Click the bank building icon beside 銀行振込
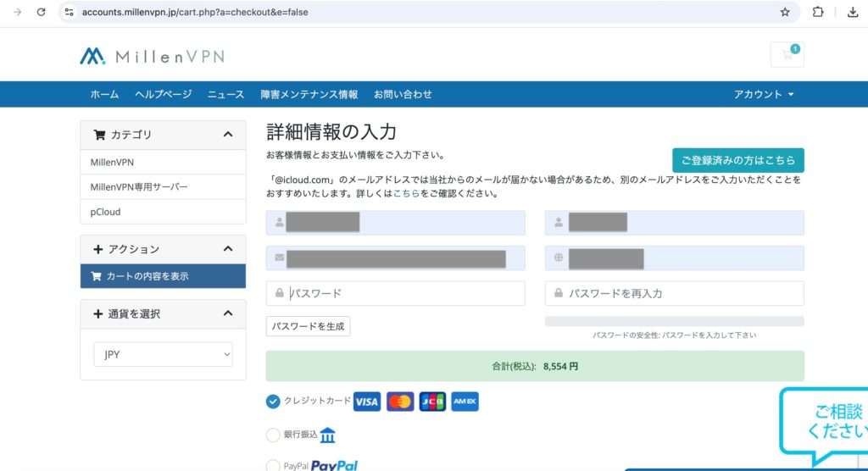 point(328,435)
